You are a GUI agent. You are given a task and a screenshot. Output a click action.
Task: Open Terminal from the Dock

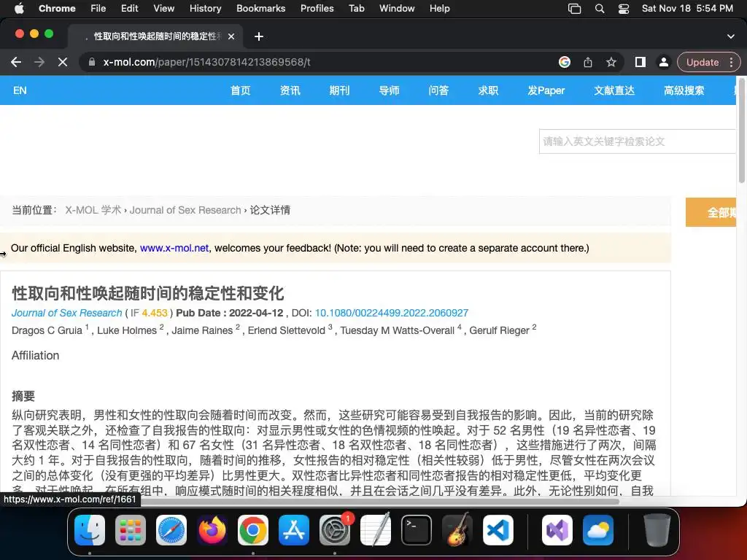[x=417, y=530]
